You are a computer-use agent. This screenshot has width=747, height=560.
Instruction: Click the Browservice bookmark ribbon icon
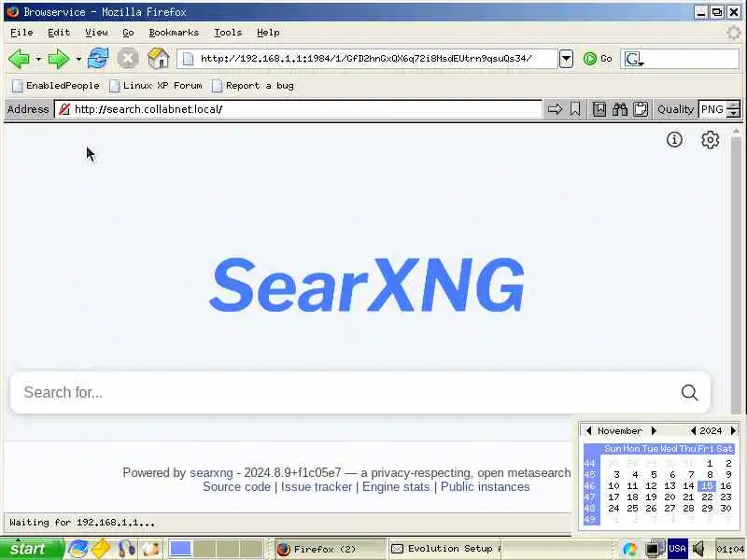tap(575, 109)
